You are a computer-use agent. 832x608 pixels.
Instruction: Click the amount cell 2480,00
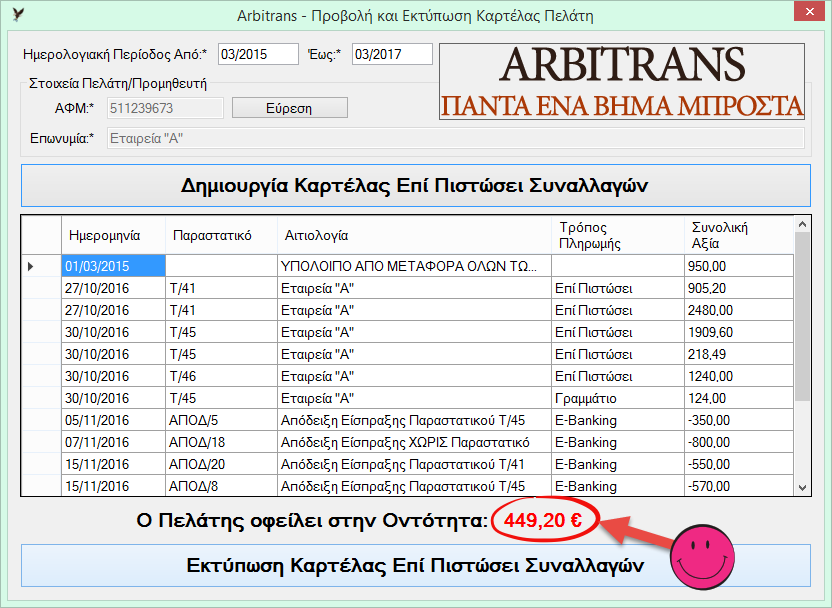click(739, 310)
